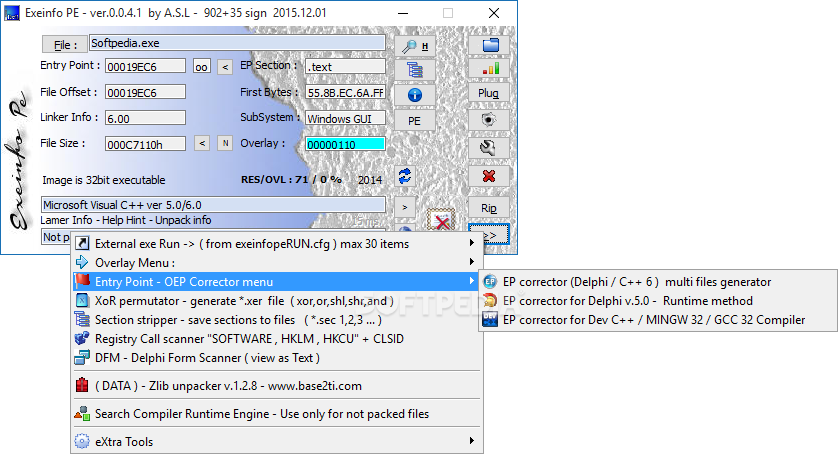Click the File Size 000C7110h field
Image resolution: width=838 pixels, height=454 pixels.
(x=145, y=144)
